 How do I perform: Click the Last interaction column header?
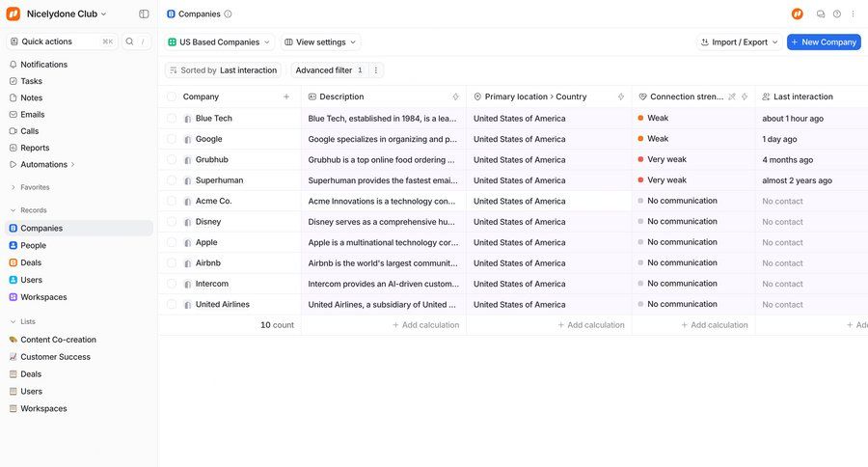(811, 96)
